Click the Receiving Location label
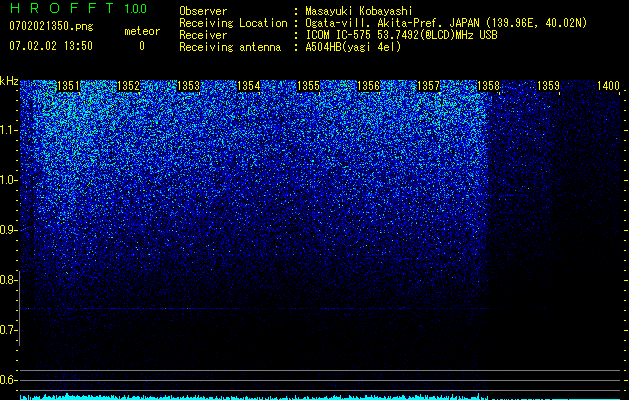Screen dimensions: 629x400 [233, 23]
